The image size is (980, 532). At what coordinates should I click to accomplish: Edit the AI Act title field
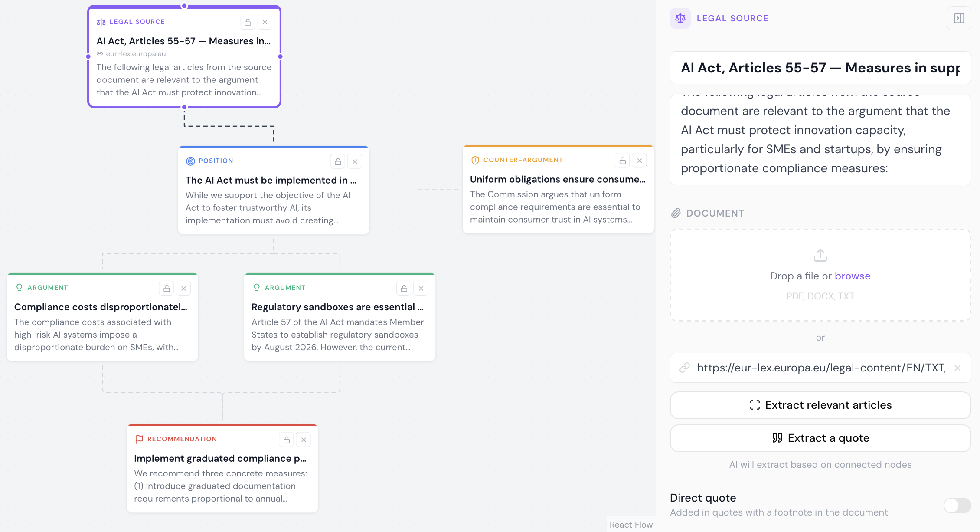tap(820, 68)
